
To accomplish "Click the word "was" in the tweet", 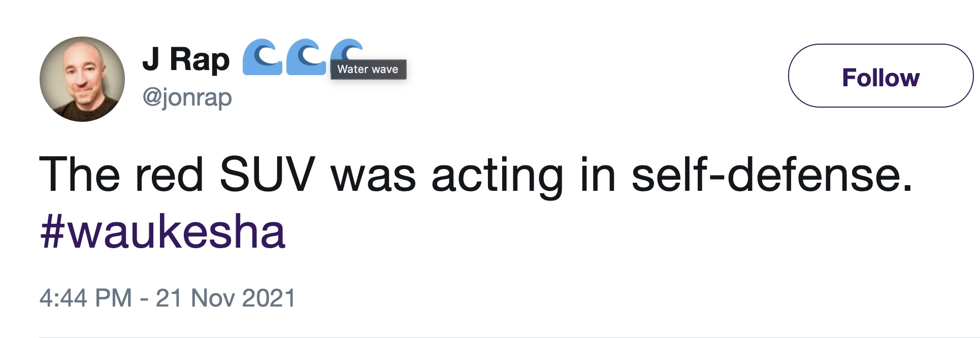I will point(373,175).
